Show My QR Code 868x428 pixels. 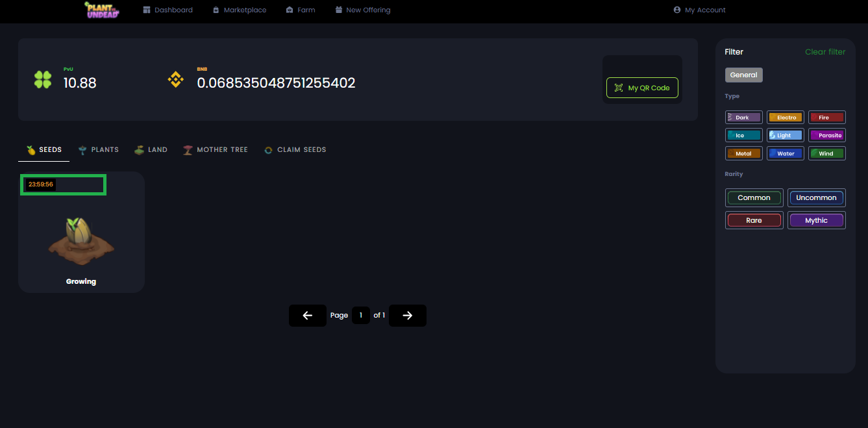(x=642, y=88)
